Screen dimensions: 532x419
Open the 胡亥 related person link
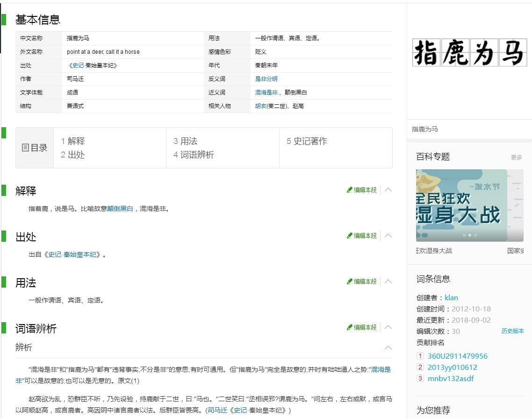point(260,106)
